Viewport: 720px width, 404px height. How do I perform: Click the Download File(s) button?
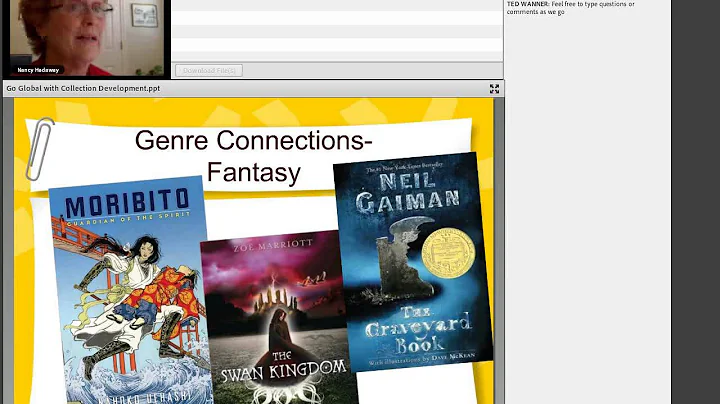coord(209,70)
